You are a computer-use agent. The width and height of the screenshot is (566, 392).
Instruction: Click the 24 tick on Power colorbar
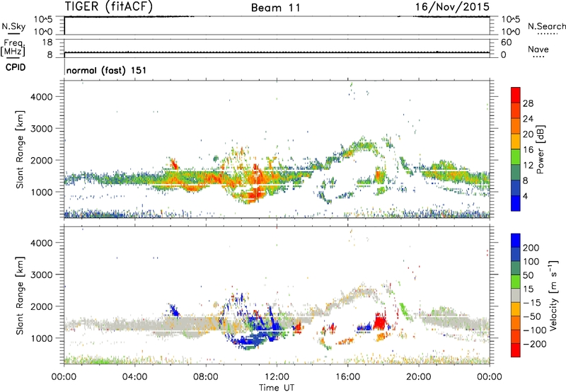tap(528, 119)
